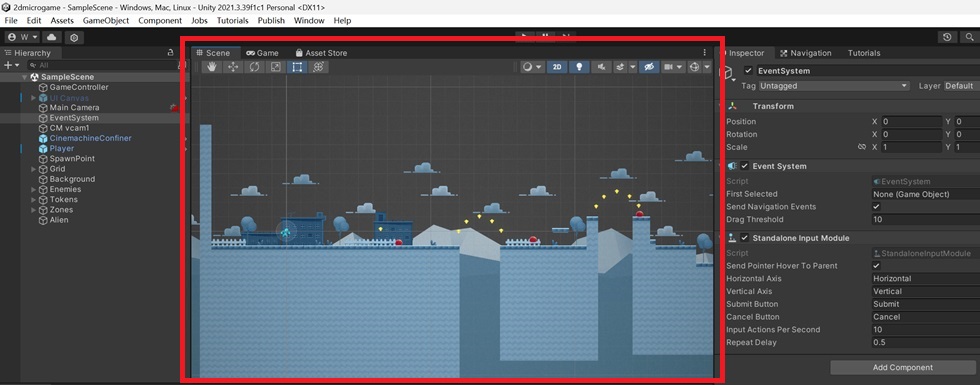
Task: Toggle the 2D view mode button
Action: (x=557, y=67)
